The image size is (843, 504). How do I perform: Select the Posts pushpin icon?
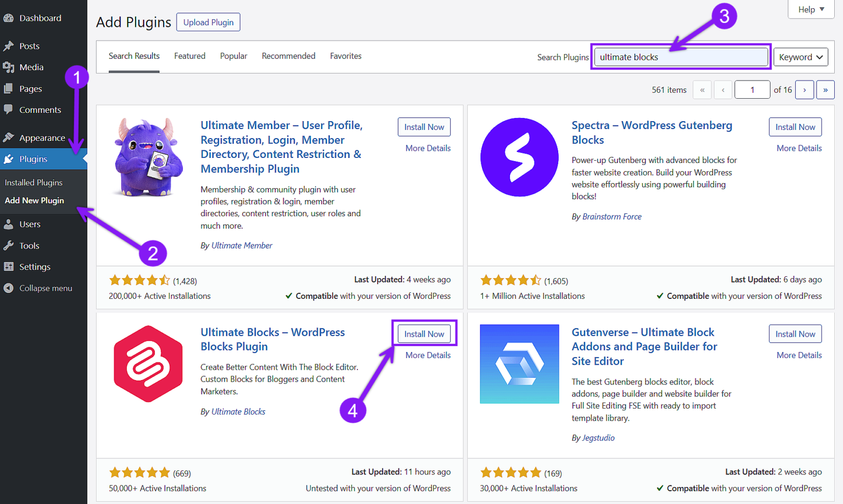click(9, 46)
